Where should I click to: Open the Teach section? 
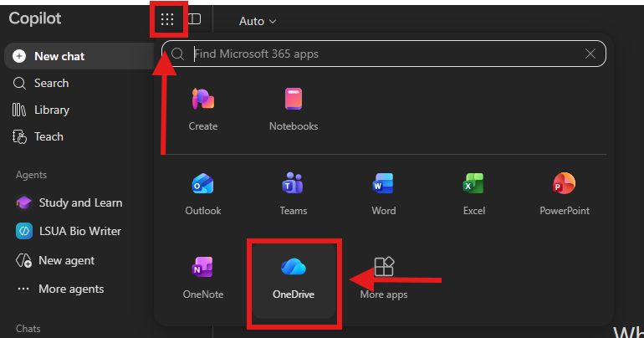tap(38, 136)
